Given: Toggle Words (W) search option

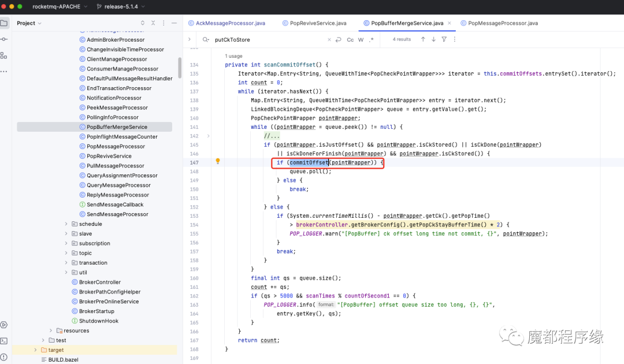Looking at the screenshot, I should (361, 40).
